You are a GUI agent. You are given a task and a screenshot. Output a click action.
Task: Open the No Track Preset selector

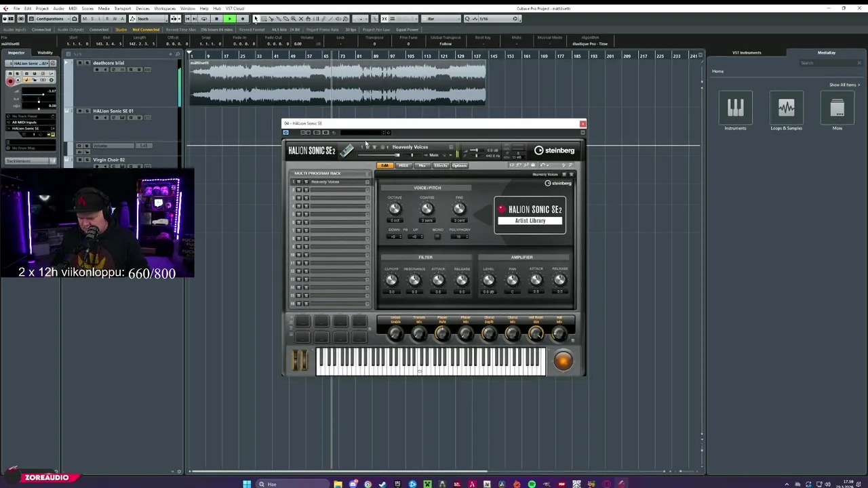31,117
